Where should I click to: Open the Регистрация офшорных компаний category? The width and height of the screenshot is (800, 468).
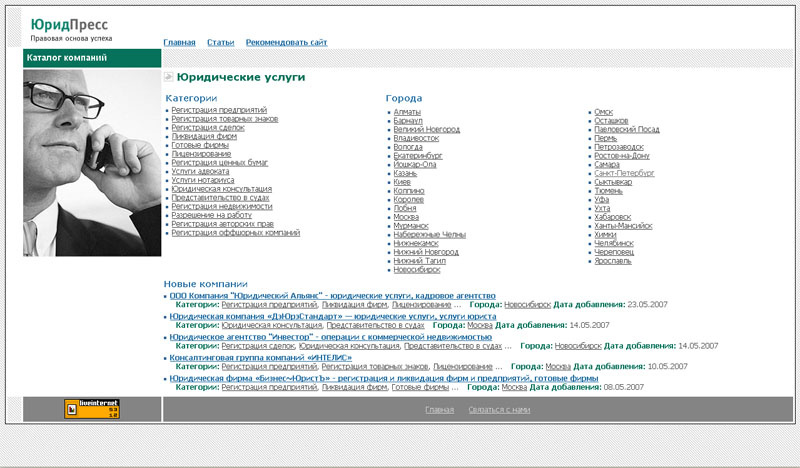pos(235,233)
